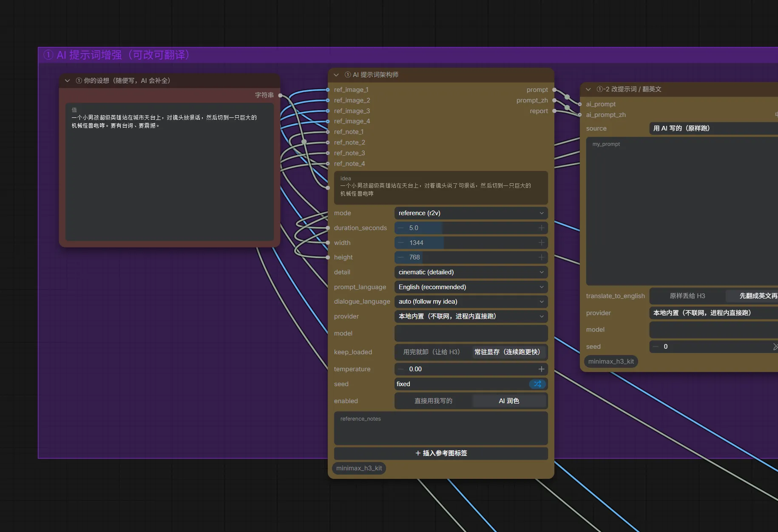Collapse the 你的设想 node chevron
Viewport: 778px width, 532px height.
(x=67, y=81)
